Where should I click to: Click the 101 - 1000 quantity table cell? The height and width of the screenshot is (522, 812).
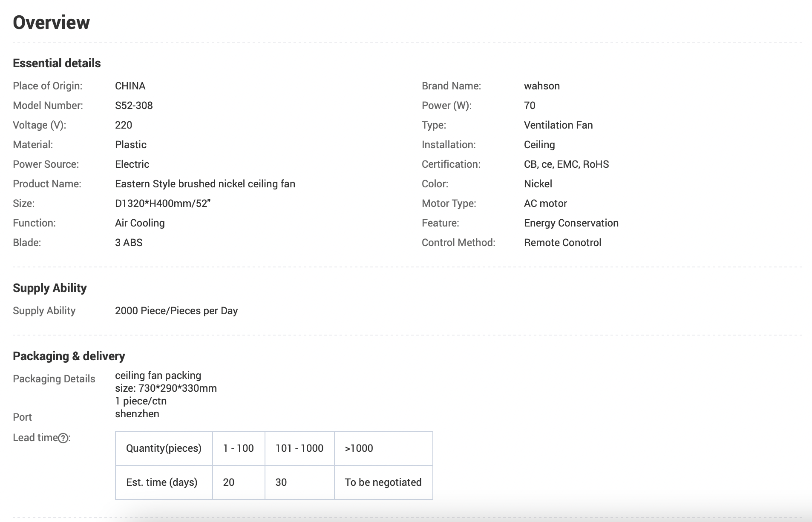pyautogui.click(x=299, y=448)
